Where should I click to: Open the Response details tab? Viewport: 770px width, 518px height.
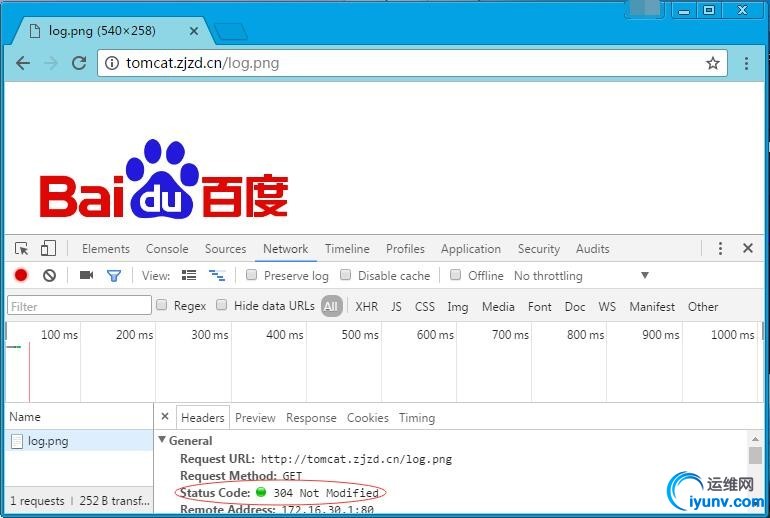point(311,417)
